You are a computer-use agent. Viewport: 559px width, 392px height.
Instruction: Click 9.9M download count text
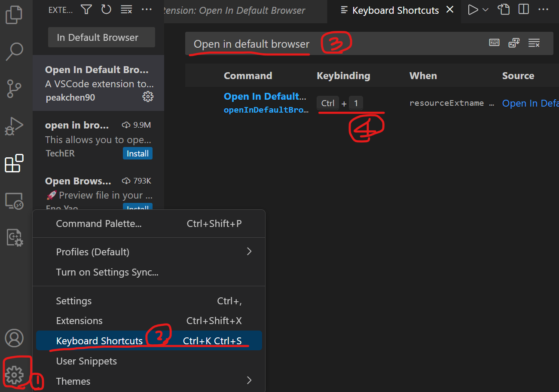point(142,125)
